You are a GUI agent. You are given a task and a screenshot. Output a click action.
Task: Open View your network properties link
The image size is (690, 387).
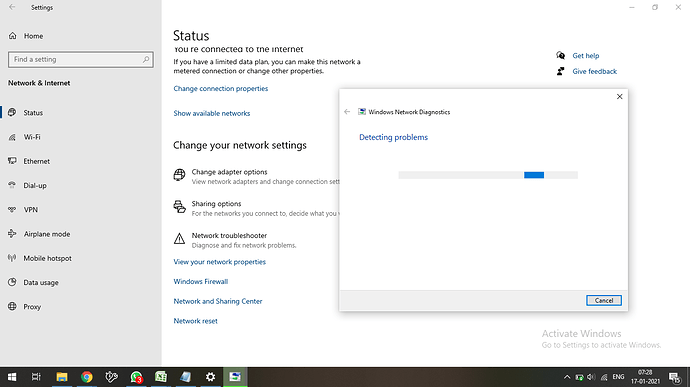(220, 262)
